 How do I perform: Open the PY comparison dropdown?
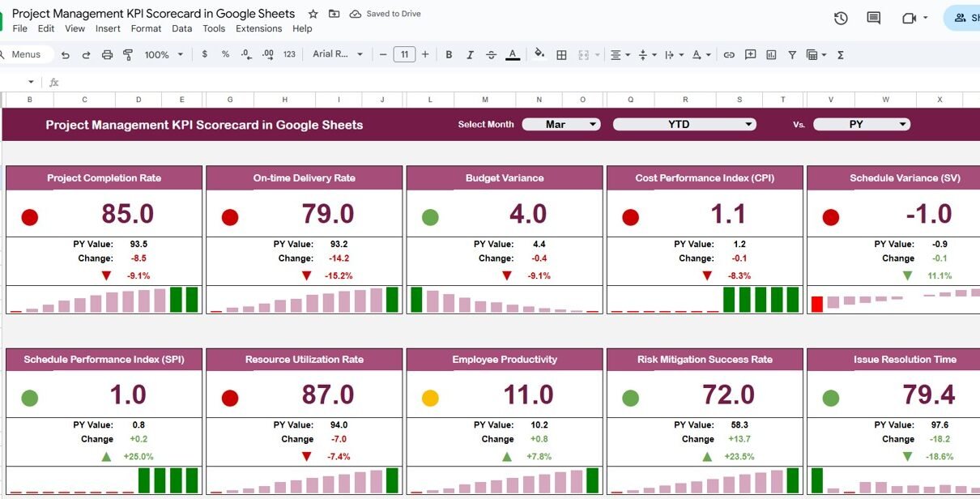pyautogui.click(x=862, y=125)
